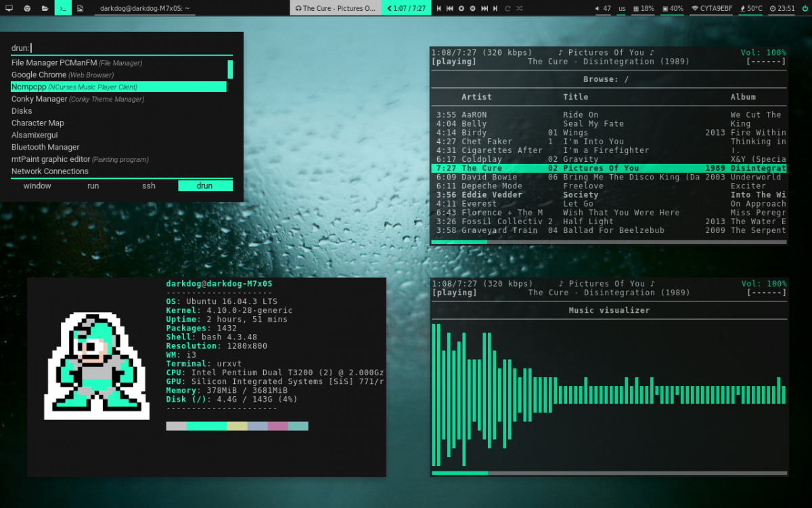Viewport: 812px width, 508px height.
Task: Open Bluetooth Manager from rofi list
Action: click(118, 147)
